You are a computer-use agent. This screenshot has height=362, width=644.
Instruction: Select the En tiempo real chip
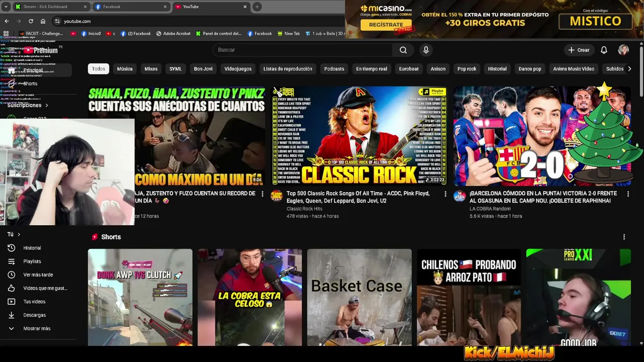coord(372,69)
